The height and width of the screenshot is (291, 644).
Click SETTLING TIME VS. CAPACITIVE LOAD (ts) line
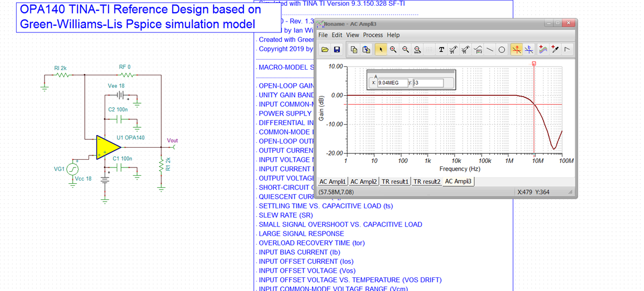click(x=326, y=206)
